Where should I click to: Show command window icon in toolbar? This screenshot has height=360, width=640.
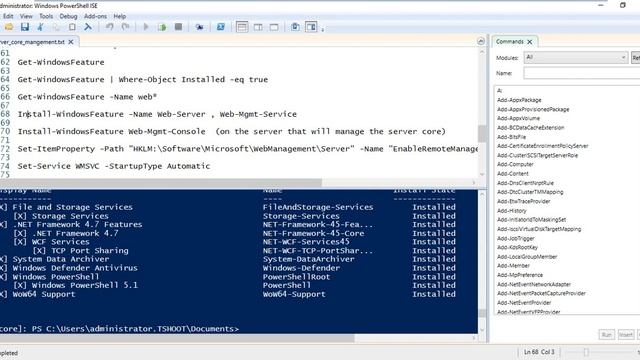[295, 27]
